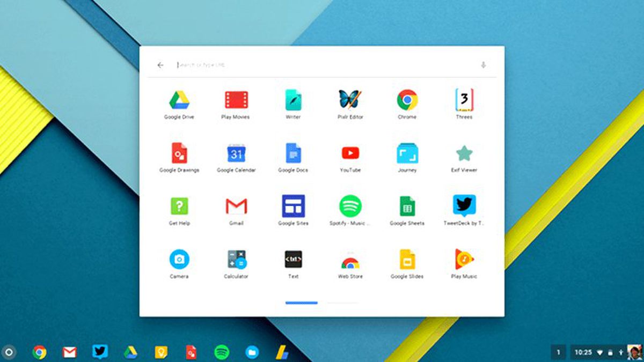Open Google Drive from the shelf
644x362 pixels.
130,352
